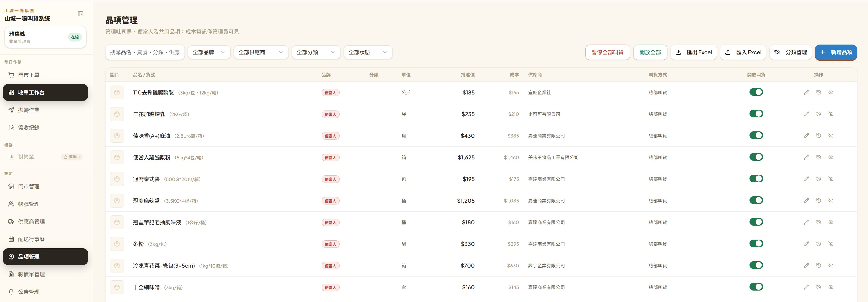Focus the item search field
The height and width of the screenshot is (302, 868).
(145, 52)
